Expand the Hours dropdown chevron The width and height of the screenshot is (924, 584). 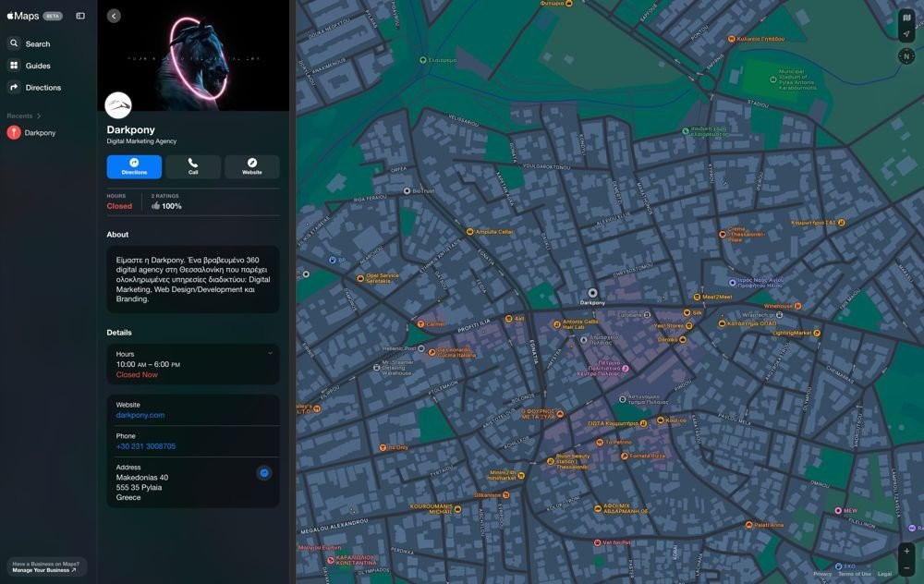click(x=270, y=353)
